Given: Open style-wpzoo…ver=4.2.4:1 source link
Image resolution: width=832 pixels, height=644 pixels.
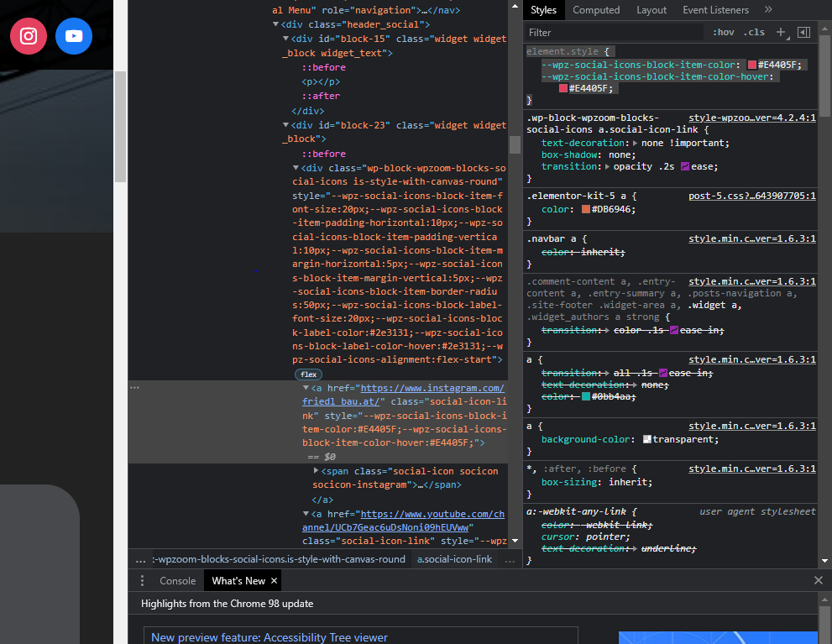Looking at the screenshot, I should coord(752,118).
